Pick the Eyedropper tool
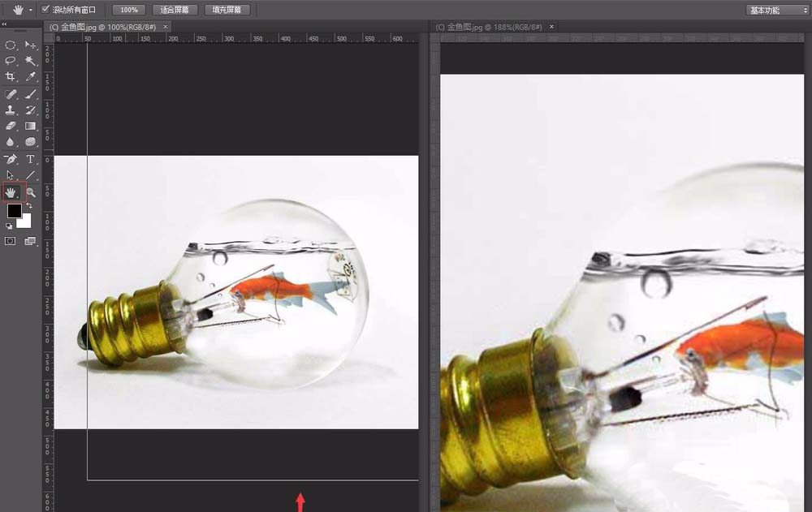This screenshot has height=512, width=812. pos(31,77)
